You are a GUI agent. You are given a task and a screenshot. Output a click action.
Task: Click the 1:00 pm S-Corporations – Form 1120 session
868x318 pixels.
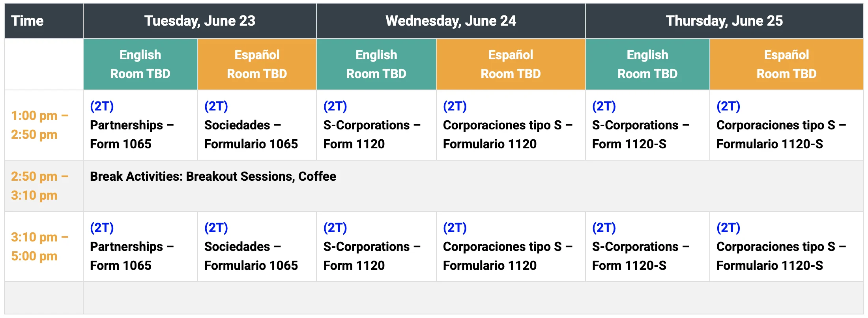pos(372,134)
